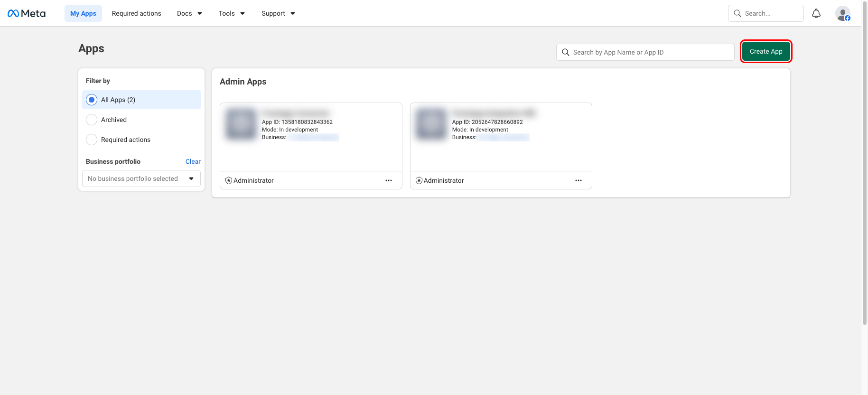
Task: Click the Admin Apps heading
Action: coord(243,82)
